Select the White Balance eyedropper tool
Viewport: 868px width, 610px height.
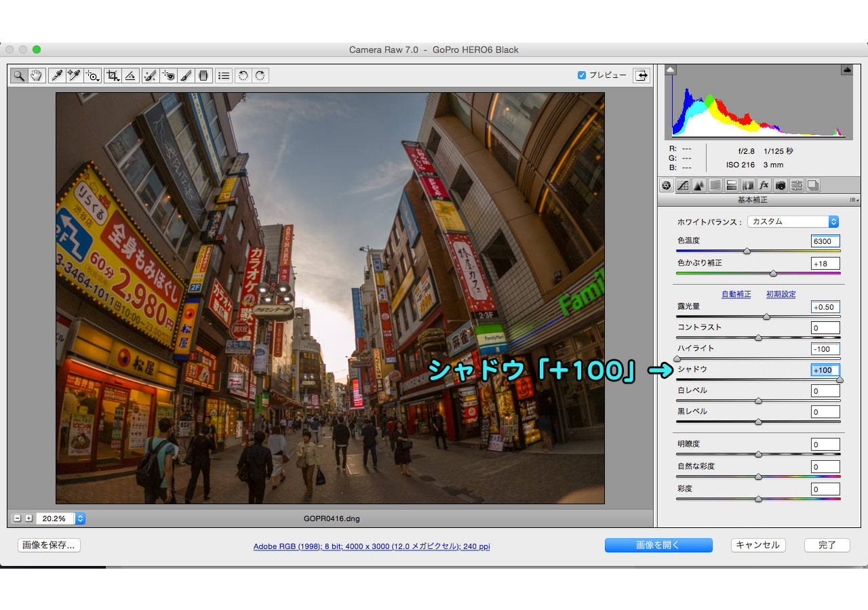pos(56,75)
